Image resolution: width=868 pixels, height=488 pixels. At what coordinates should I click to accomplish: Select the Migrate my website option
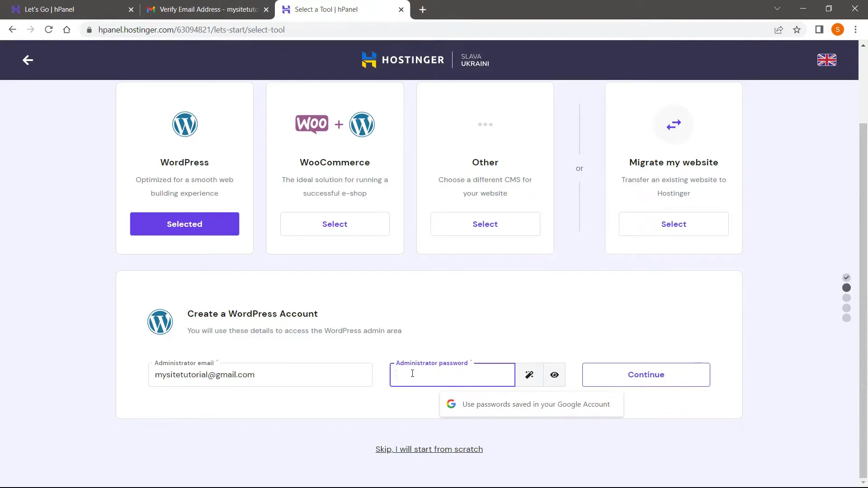pos(674,224)
